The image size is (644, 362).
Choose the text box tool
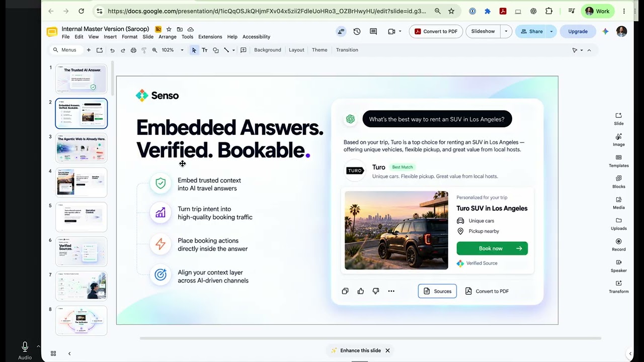click(x=205, y=50)
